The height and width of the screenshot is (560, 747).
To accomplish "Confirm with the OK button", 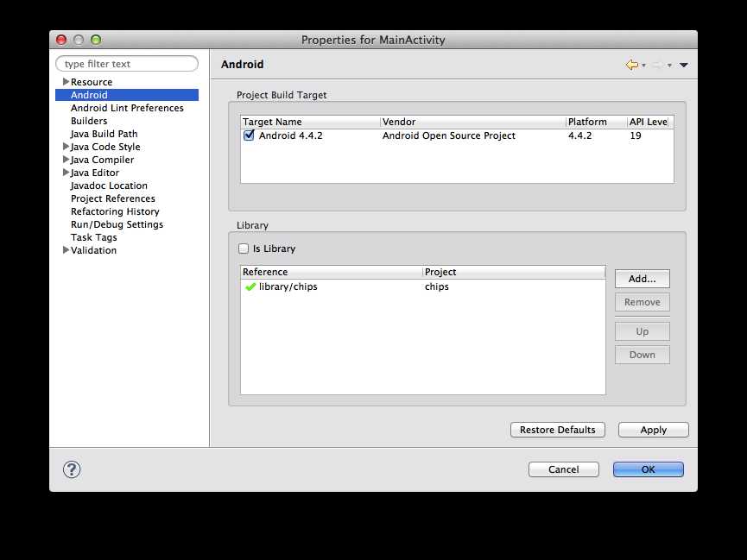I will [x=648, y=469].
